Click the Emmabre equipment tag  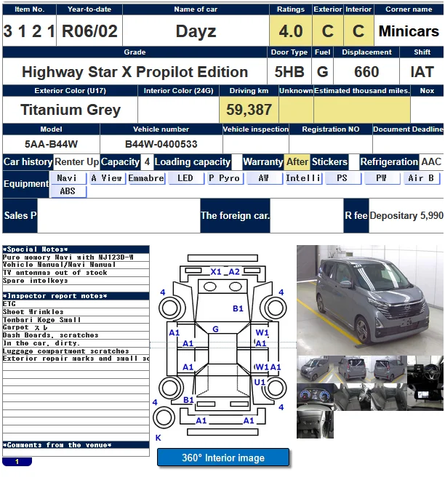[146, 178]
